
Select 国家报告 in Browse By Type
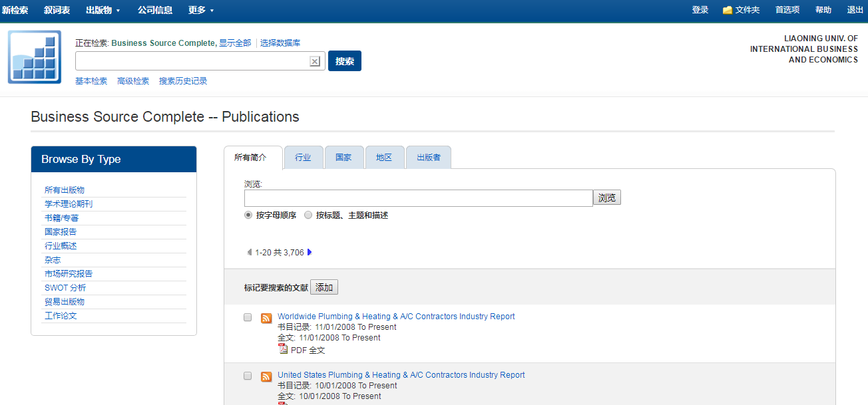[x=61, y=232]
